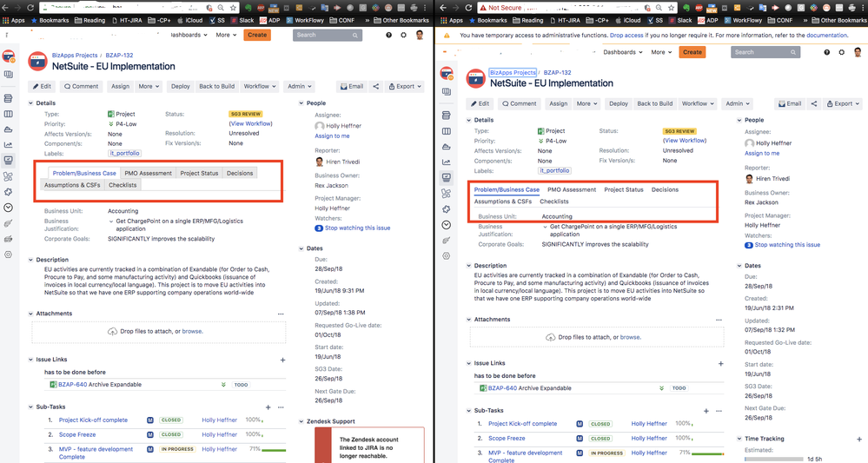
Task: Open settings gear in right window header
Action: pos(841,52)
